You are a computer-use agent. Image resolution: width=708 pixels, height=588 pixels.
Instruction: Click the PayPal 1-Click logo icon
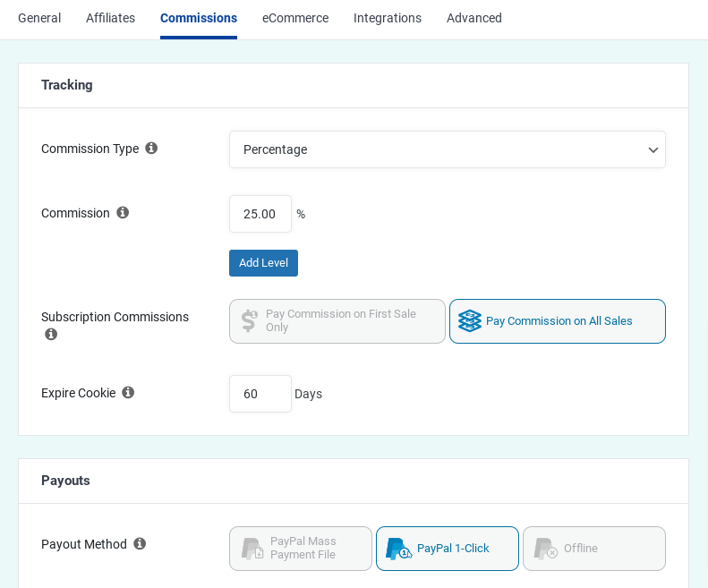[398, 549]
